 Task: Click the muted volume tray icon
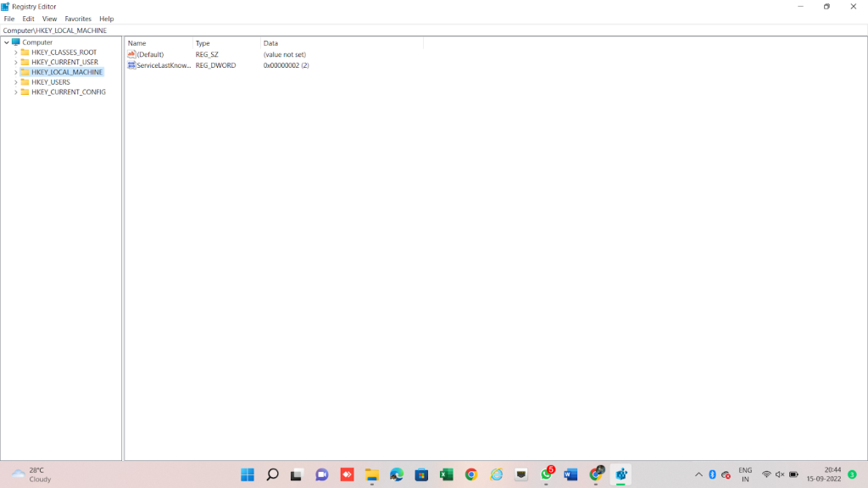(x=780, y=474)
